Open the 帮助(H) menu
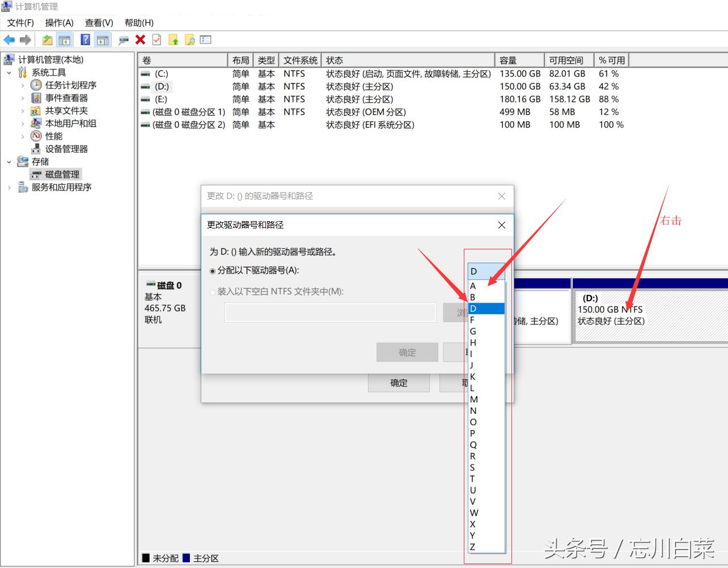 click(139, 23)
